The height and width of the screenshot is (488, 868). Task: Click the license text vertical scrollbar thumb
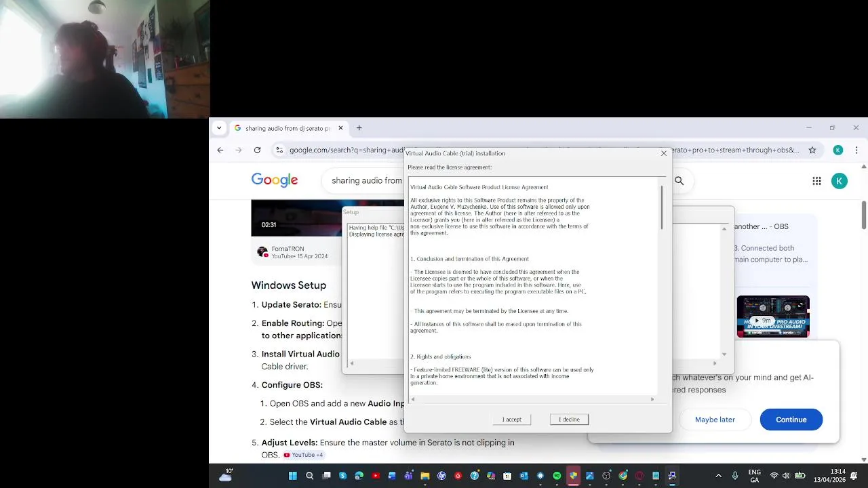[x=662, y=207]
